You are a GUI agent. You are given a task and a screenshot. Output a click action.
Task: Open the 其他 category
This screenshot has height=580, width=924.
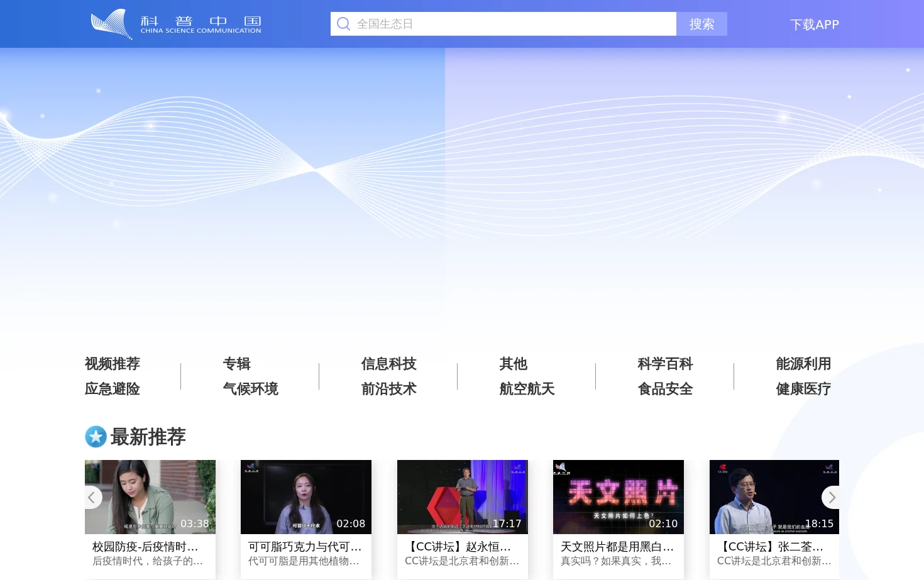(514, 364)
